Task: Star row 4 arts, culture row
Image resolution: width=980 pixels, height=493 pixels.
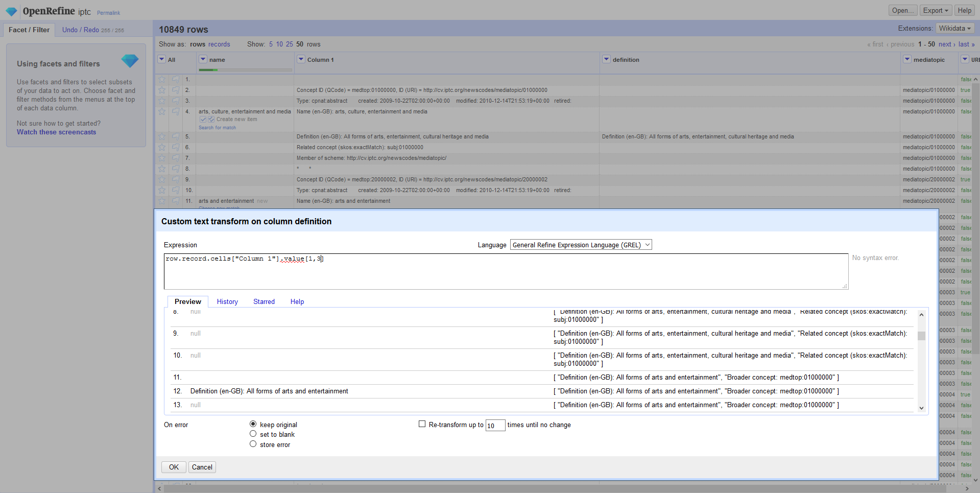Action: (x=162, y=111)
